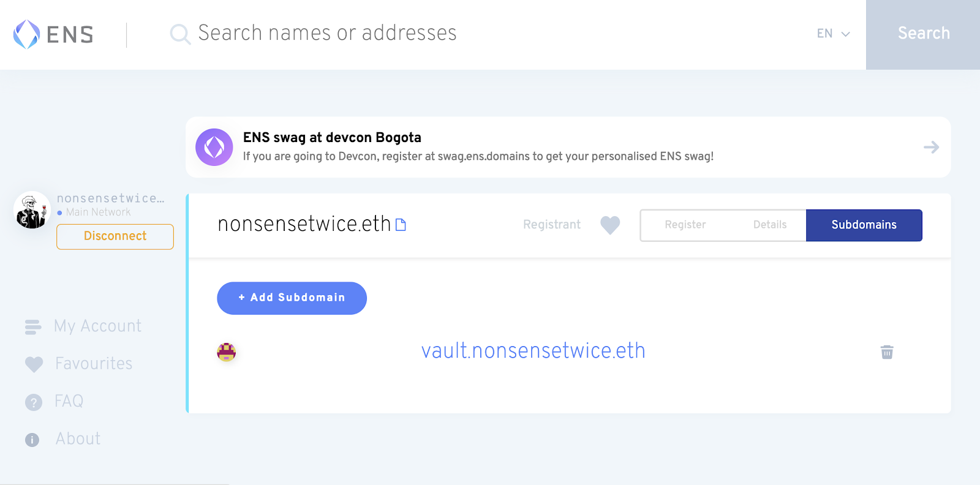The height and width of the screenshot is (485, 980).
Task: Click the About info icon
Action: [32, 440]
